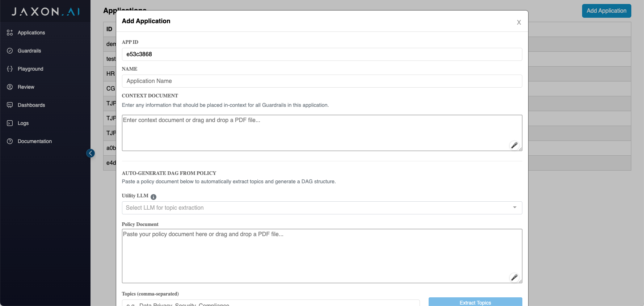Click the Review person icon
644x306 pixels.
click(x=10, y=87)
